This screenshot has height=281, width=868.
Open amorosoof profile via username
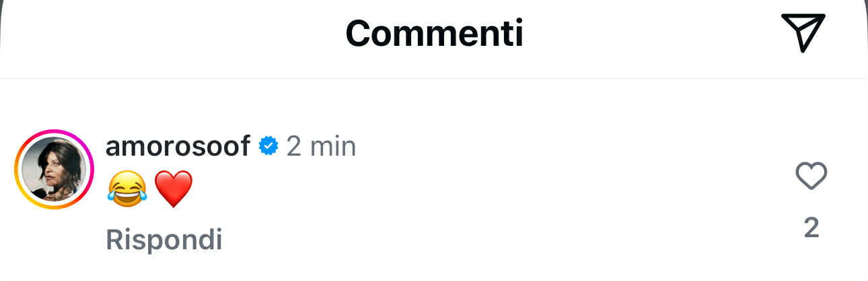tap(178, 146)
